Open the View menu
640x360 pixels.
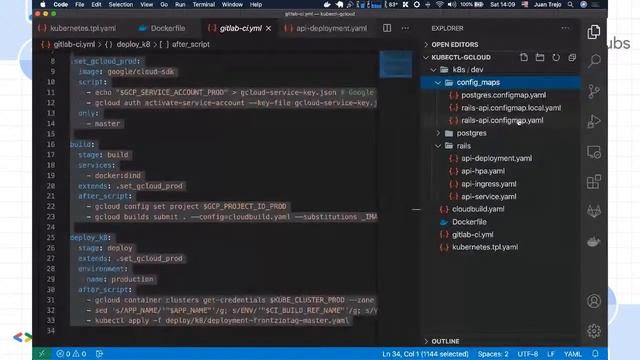[x=147, y=4]
